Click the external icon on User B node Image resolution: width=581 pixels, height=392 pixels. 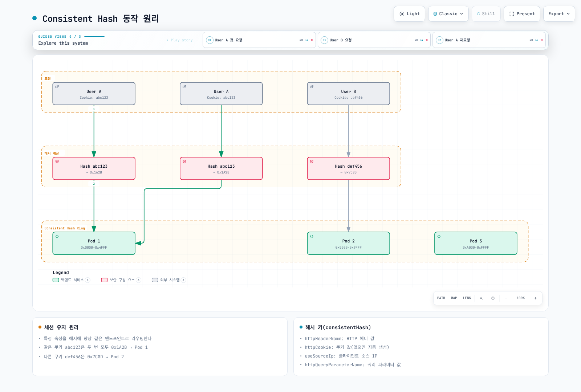tap(312, 87)
